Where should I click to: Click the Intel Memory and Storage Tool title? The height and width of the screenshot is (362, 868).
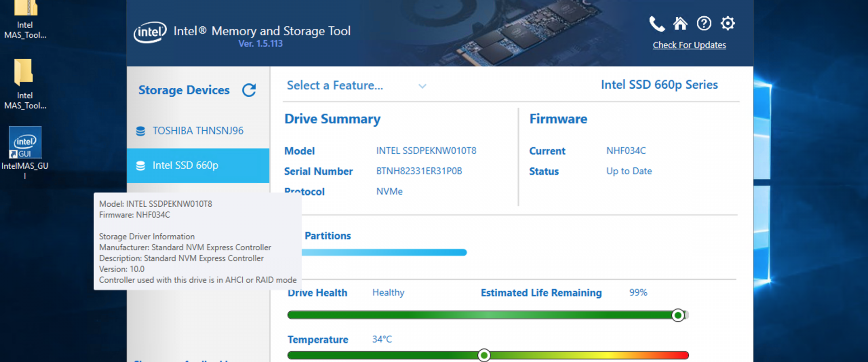[x=262, y=31]
